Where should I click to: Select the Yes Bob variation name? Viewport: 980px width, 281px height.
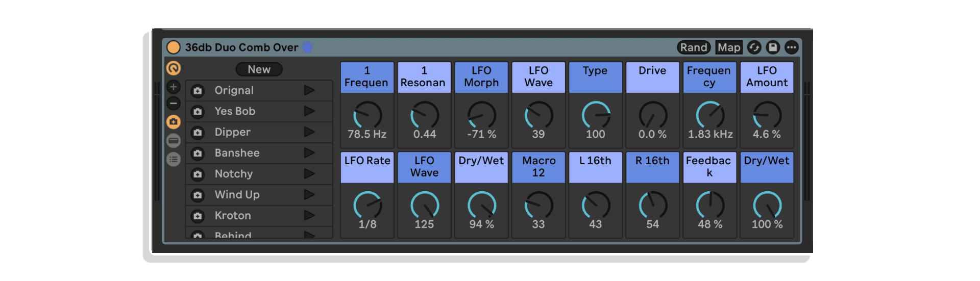pos(235,111)
